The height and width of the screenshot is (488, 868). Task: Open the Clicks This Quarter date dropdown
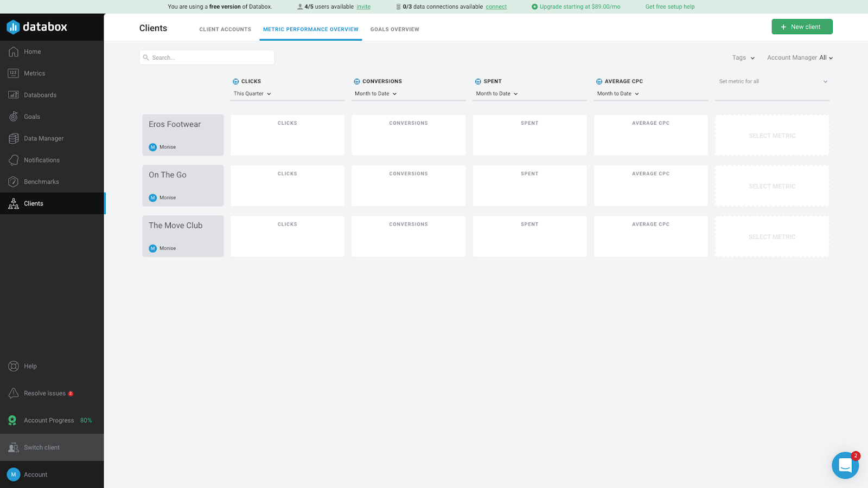coord(252,94)
